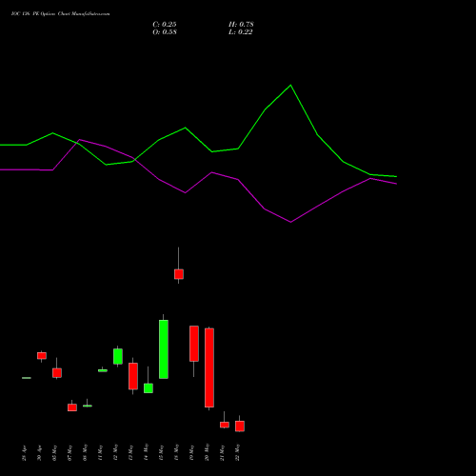Select the thin green candle for 08 May
Viewport: 476px width, 476px height.
[88, 406]
